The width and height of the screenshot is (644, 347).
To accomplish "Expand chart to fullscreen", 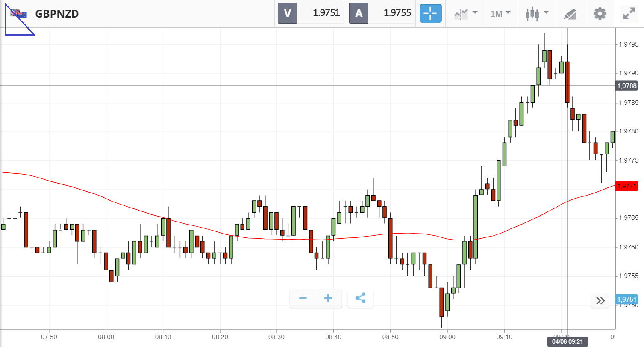I will 629,14.
